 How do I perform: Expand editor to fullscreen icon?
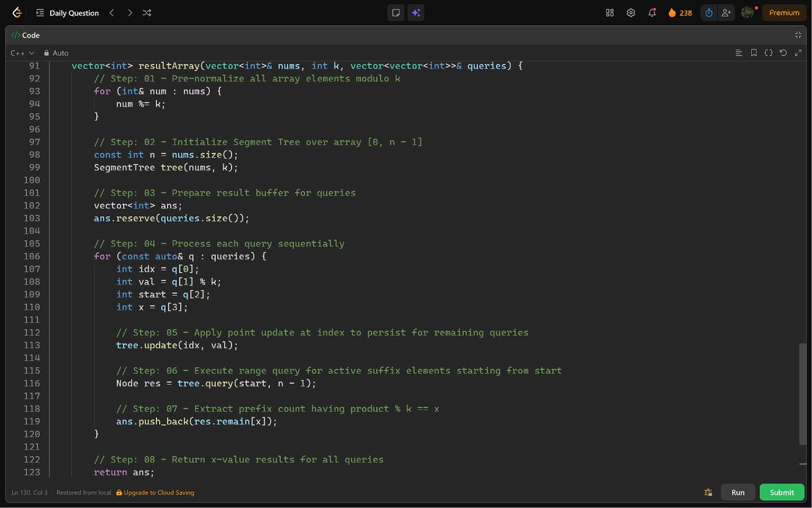tap(798, 53)
